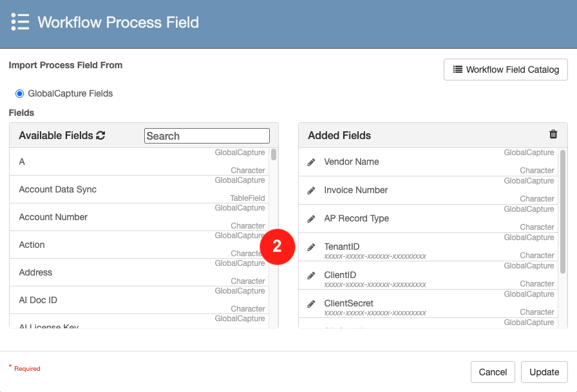Click "TableField" type of Account Data Sync
The height and width of the screenshot is (392, 577).
[247, 198]
